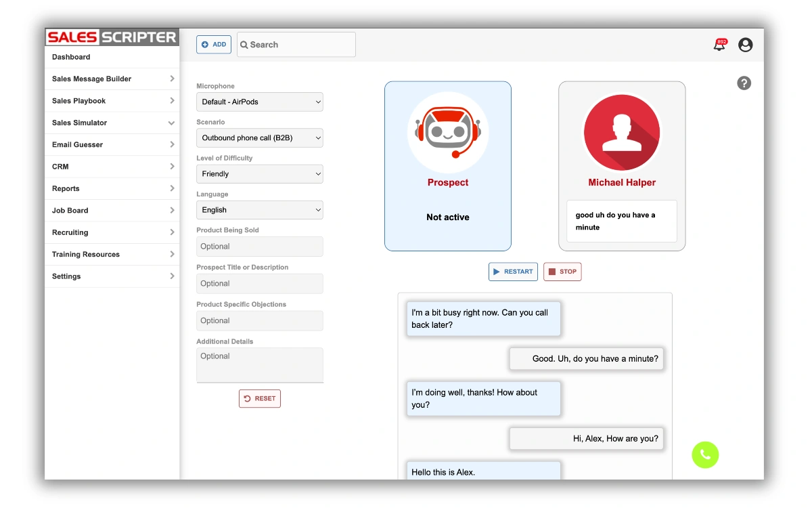
Task: Click the help question mark icon
Action: tap(744, 83)
